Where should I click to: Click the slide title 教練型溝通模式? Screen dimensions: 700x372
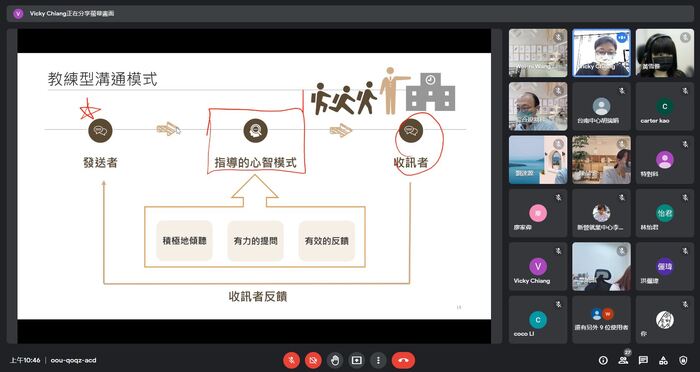[x=103, y=79]
